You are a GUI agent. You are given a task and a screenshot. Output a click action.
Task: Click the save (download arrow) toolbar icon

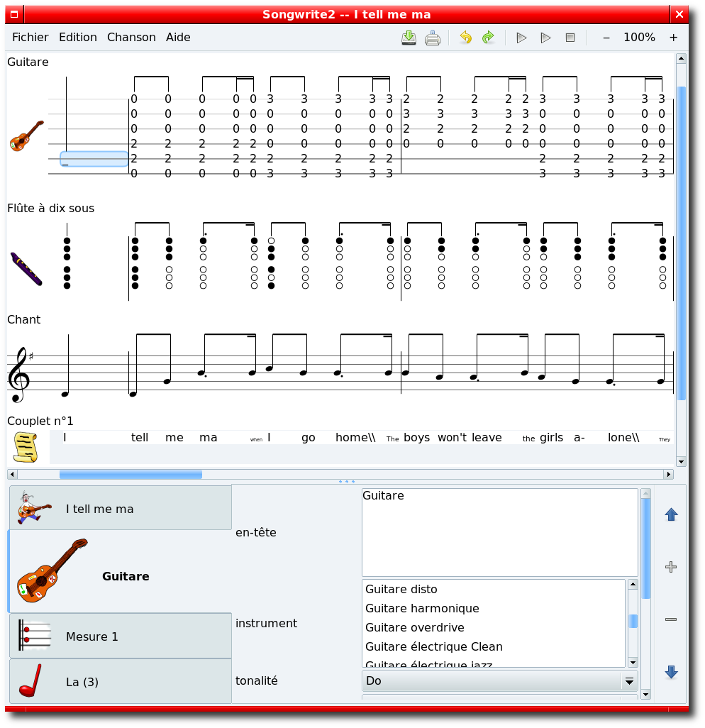click(409, 38)
